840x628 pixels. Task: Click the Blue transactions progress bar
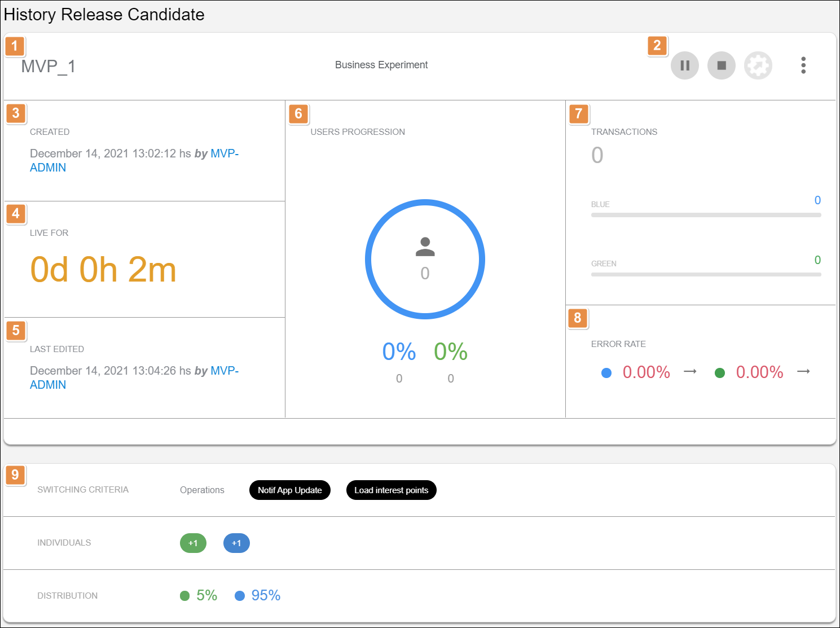click(x=706, y=215)
